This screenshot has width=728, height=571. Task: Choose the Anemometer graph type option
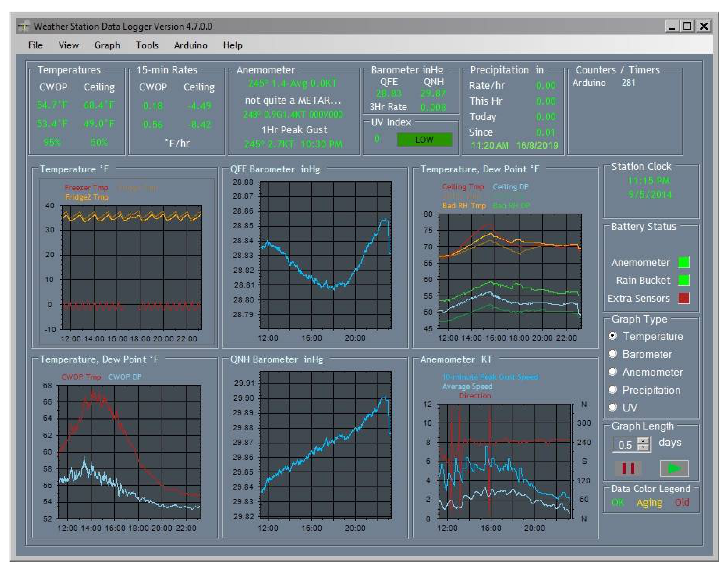613,371
